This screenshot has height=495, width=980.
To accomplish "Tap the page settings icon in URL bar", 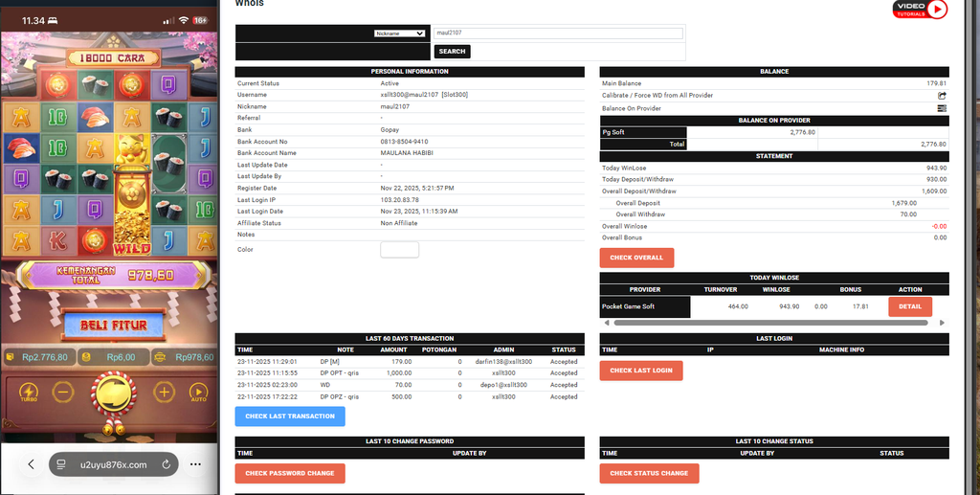I will click(61, 464).
